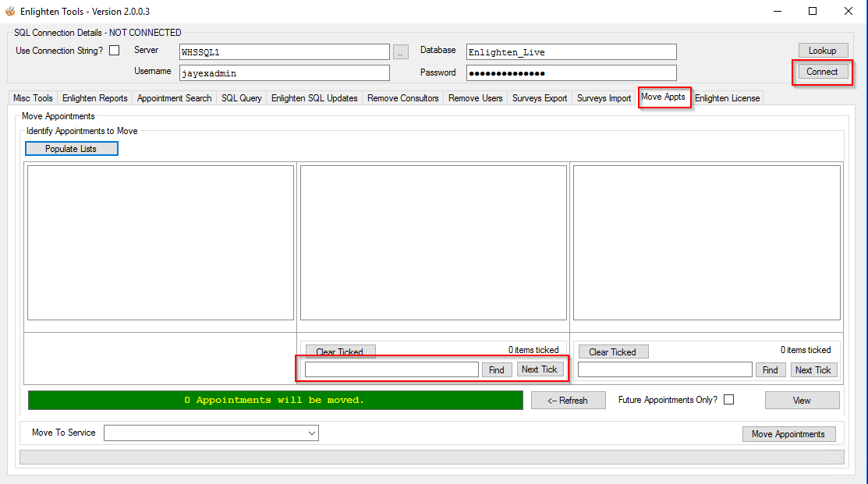Click the middle list search text box
The image size is (868, 484).
tap(392, 369)
